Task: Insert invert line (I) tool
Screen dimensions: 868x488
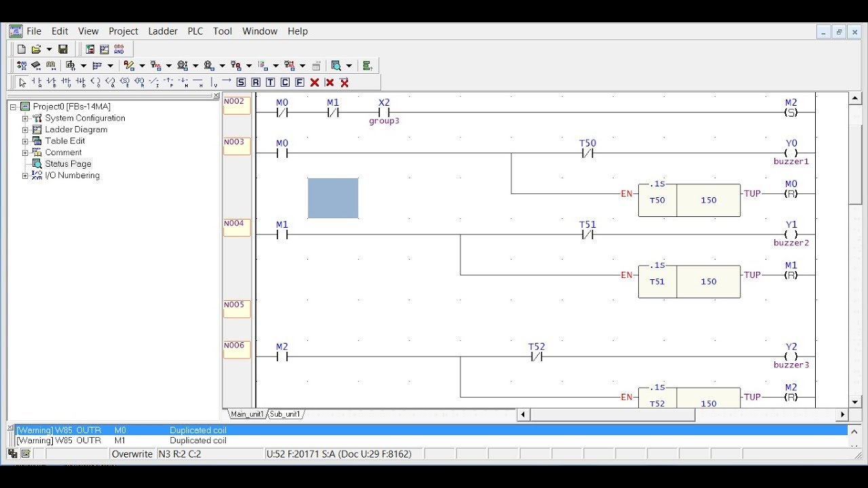Action: pos(154,83)
